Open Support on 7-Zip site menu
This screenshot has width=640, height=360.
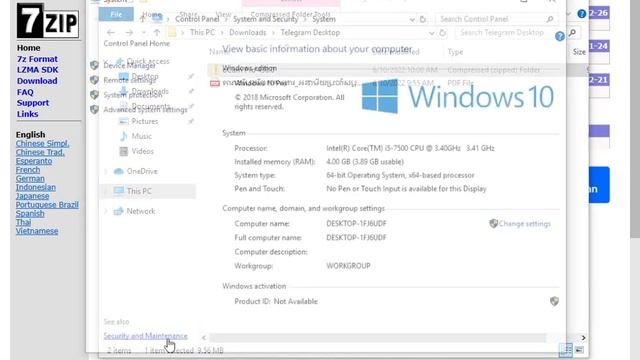pos(33,103)
